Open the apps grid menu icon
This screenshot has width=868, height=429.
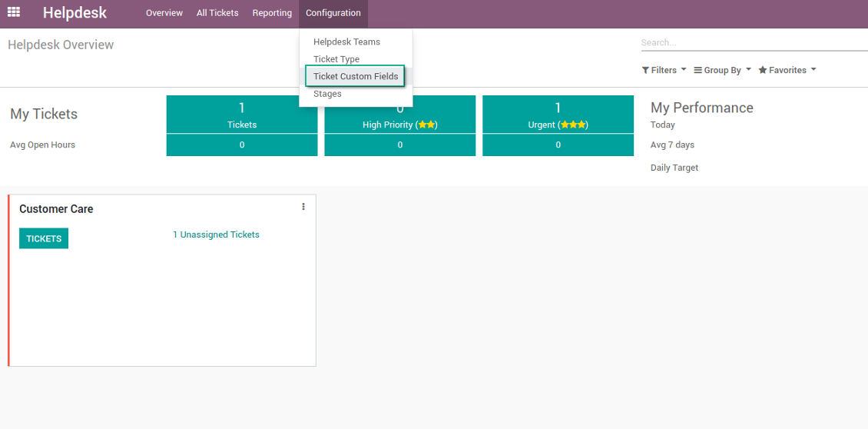coord(13,12)
